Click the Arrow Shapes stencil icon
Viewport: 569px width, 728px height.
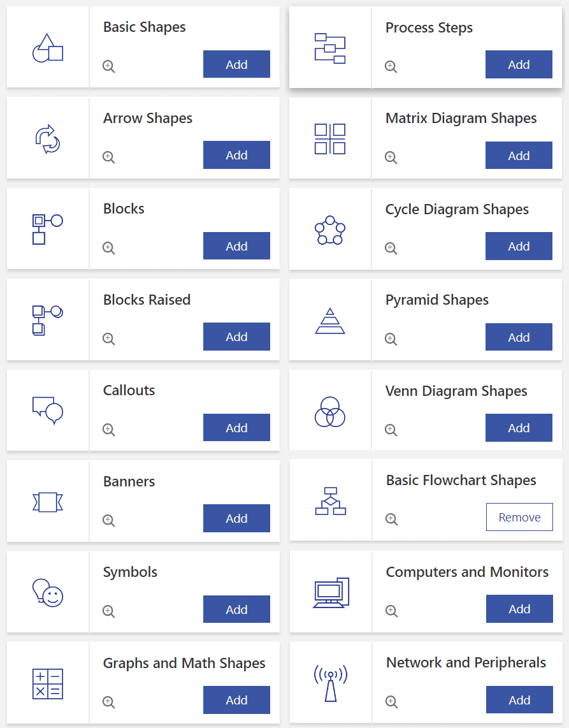click(x=48, y=139)
